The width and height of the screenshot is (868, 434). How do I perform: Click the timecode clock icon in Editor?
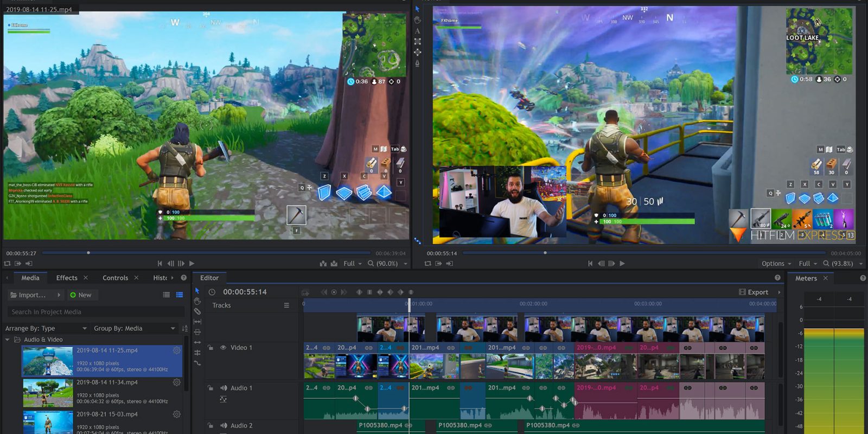[212, 292]
